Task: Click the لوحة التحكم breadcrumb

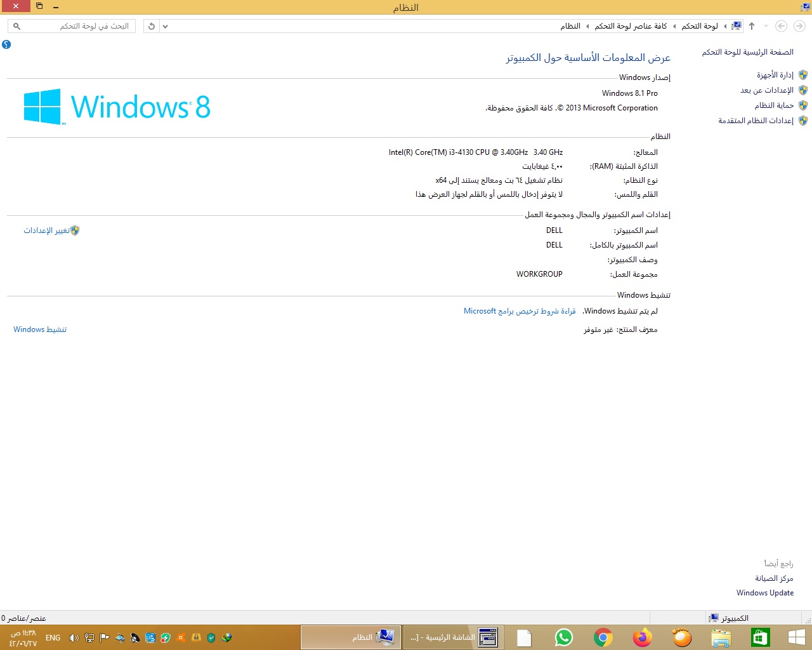Action: point(700,26)
